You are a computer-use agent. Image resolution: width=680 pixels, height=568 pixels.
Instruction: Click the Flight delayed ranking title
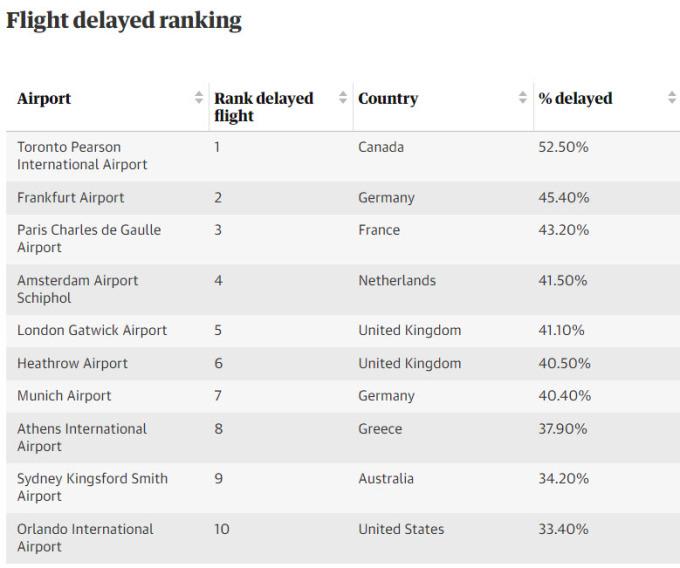(124, 21)
